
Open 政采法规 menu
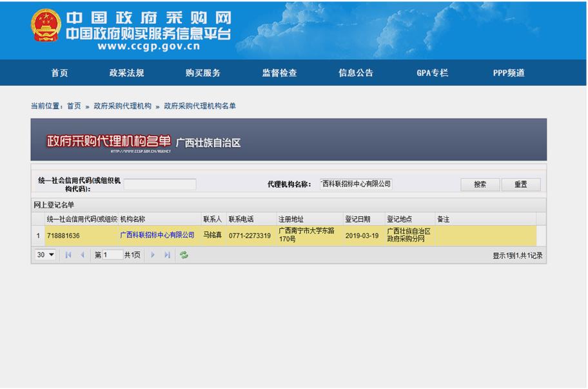coord(127,73)
